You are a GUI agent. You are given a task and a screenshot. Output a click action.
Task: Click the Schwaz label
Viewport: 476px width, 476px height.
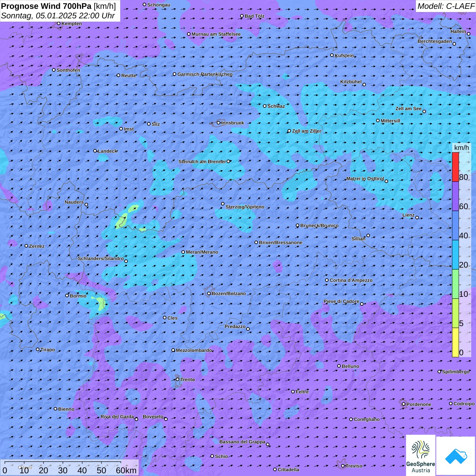click(x=276, y=106)
